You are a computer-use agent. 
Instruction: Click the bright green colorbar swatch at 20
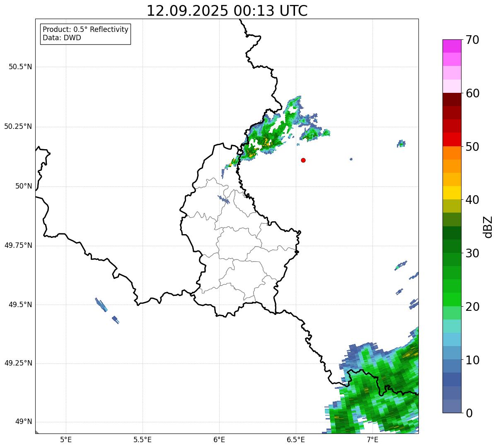(452, 299)
